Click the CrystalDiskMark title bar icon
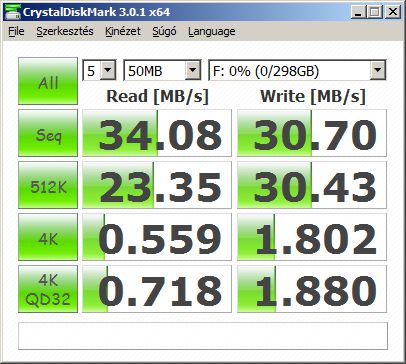 pyautogui.click(x=12, y=12)
